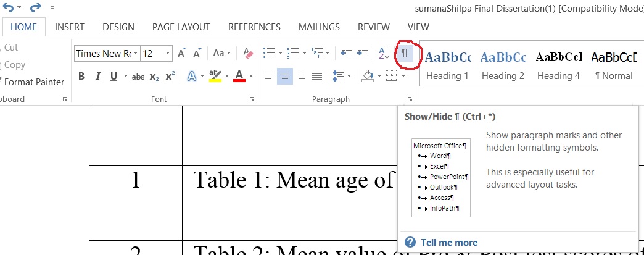
Task: Center the text alignment
Action: 284,76
